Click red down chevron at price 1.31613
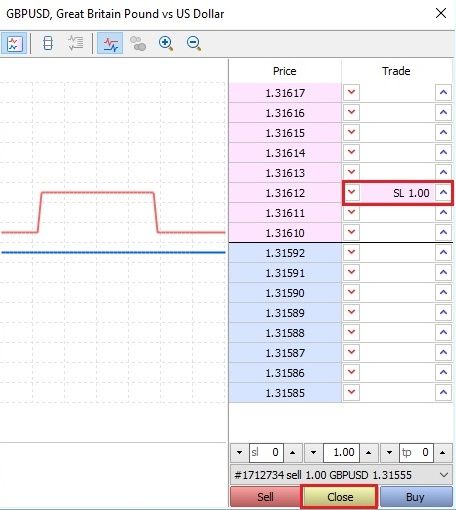 coord(351,172)
